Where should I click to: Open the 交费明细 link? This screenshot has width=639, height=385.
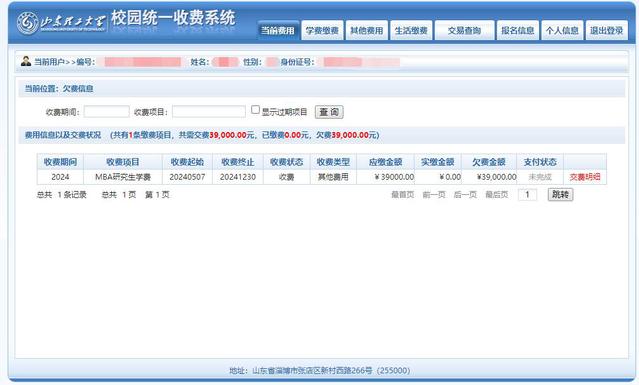pyautogui.click(x=585, y=177)
